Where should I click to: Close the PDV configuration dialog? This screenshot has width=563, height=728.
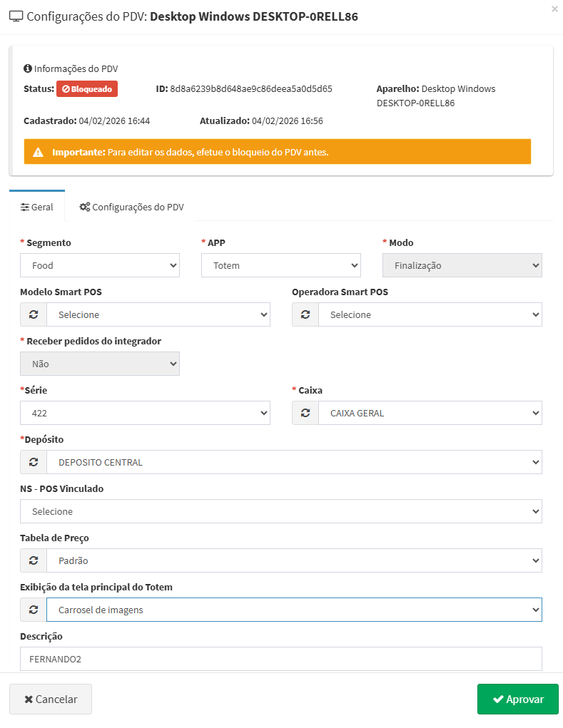554,9
